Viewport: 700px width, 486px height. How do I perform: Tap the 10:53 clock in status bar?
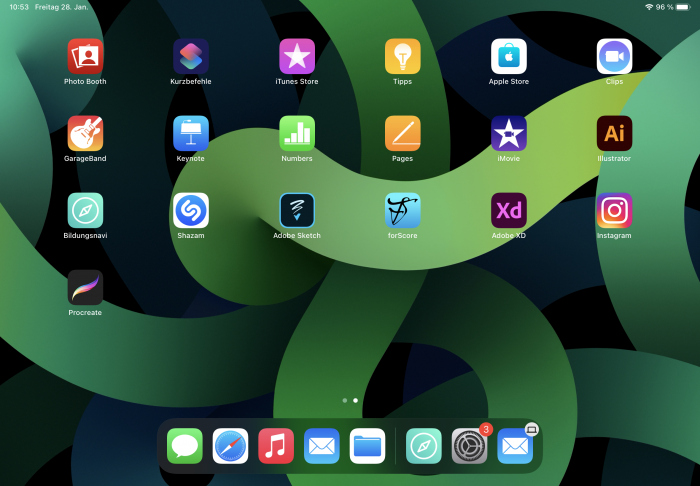[x=19, y=7]
